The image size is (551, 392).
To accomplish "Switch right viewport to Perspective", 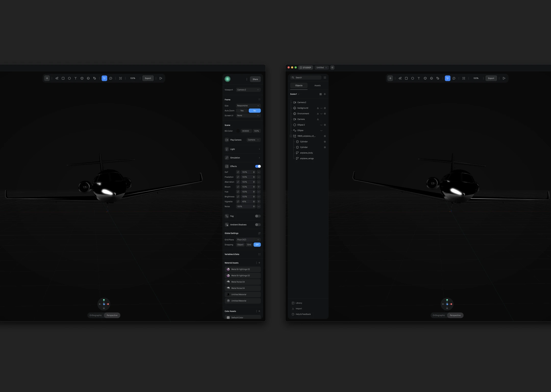I will (x=455, y=315).
